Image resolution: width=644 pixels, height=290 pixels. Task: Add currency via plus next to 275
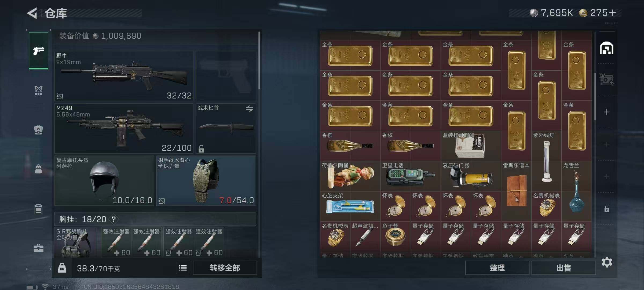(612, 13)
